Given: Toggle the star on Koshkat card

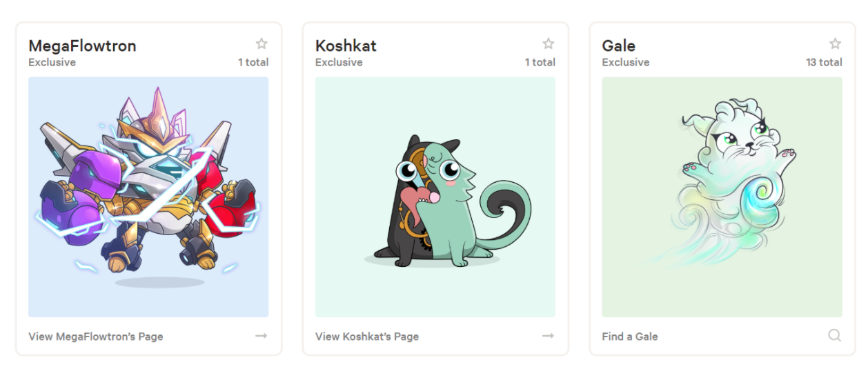Looking at the screenshot, I should click(x=549, y=44).
